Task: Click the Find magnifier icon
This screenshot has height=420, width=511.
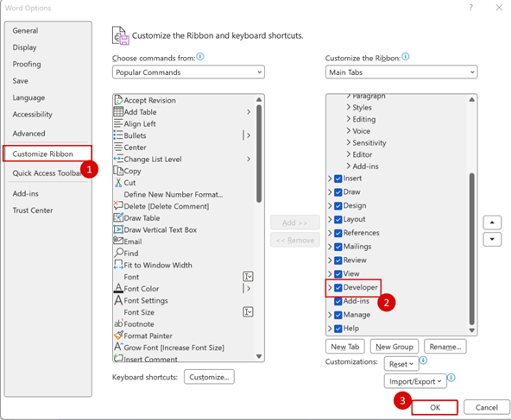Action: tap(118, 253)
